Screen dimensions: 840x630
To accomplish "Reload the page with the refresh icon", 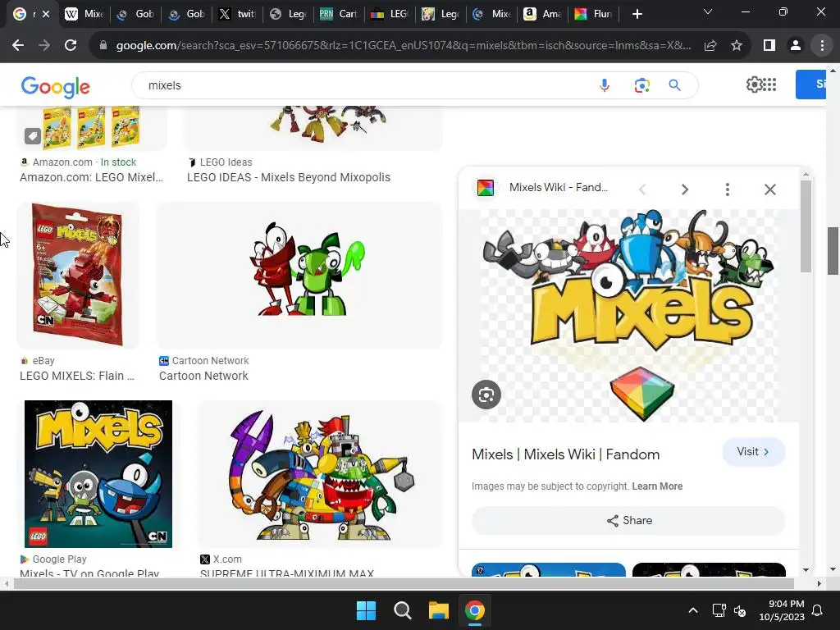I will (x=71, y=46).
